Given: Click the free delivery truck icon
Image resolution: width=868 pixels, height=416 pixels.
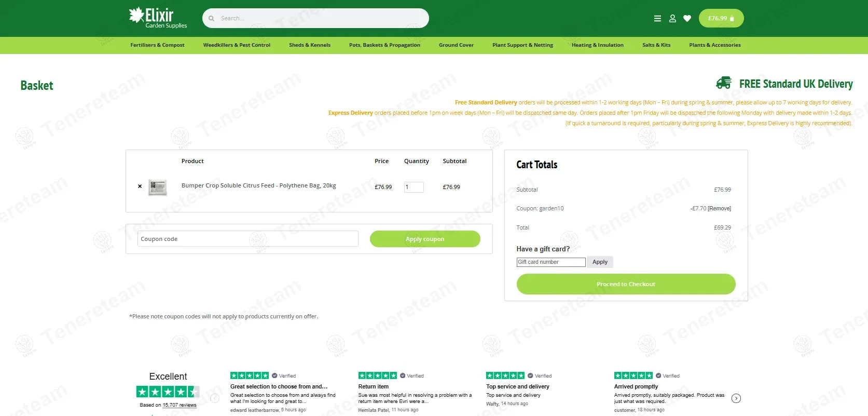Looking at the screenshot, I should (x=724, y=83).
